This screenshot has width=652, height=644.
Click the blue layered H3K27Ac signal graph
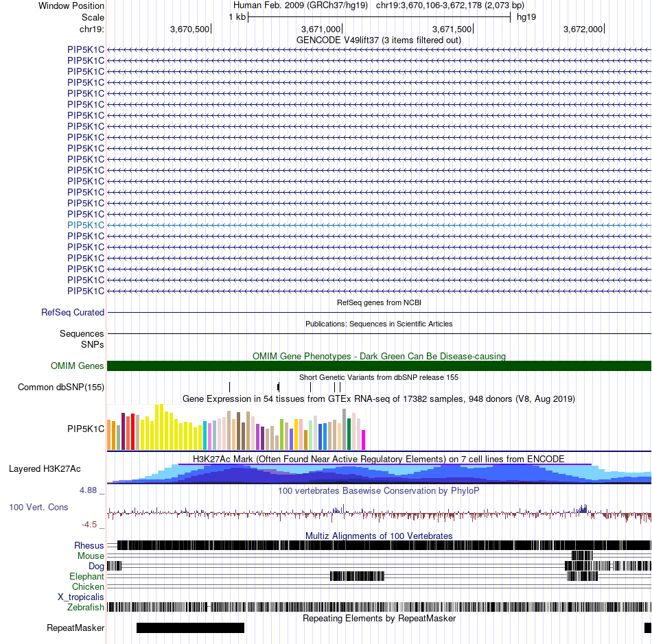(x=379, y=475)
